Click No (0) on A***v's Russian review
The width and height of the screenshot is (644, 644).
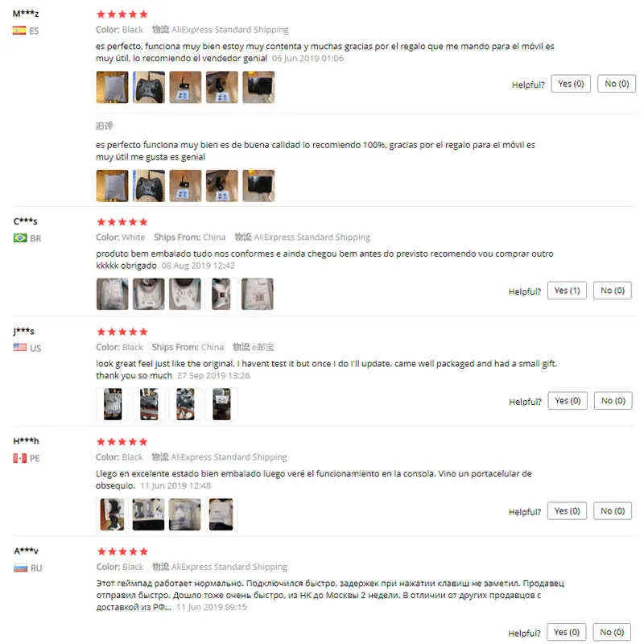[612, 632]
